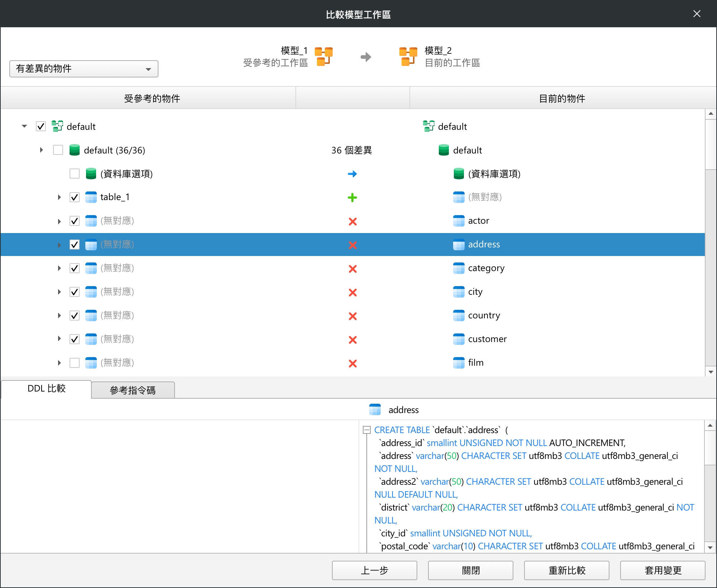Select the 36 個差異 text
This screenshot has height=588, width=717.
click(x=352, y=150)
